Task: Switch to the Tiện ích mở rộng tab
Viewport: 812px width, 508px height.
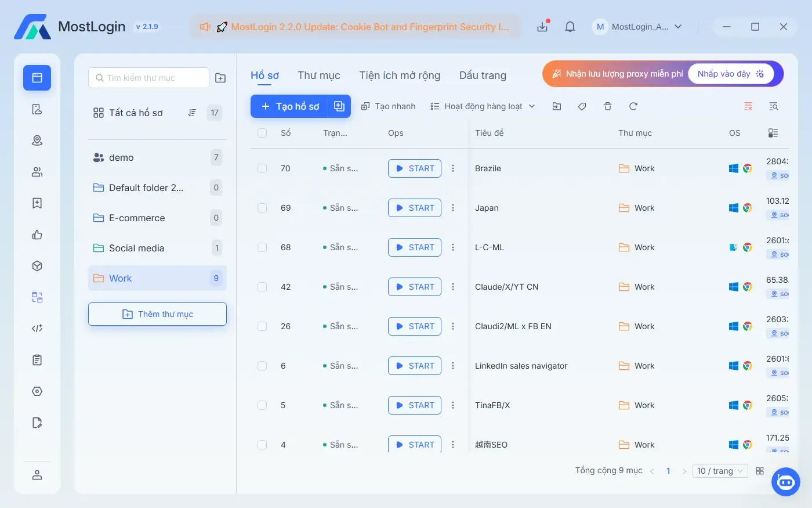Action: click(400, 75)
